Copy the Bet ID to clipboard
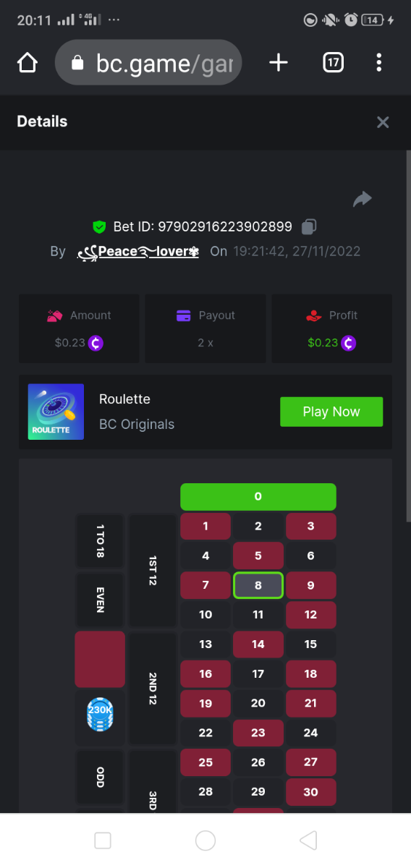 (309, 227)
